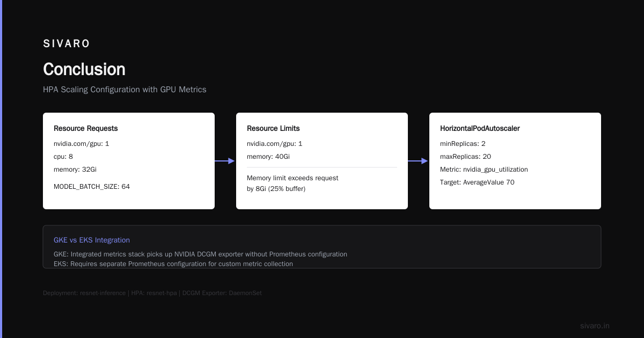Click the HPA Scaling Configuration subtitle

click(x=125, y=90)
